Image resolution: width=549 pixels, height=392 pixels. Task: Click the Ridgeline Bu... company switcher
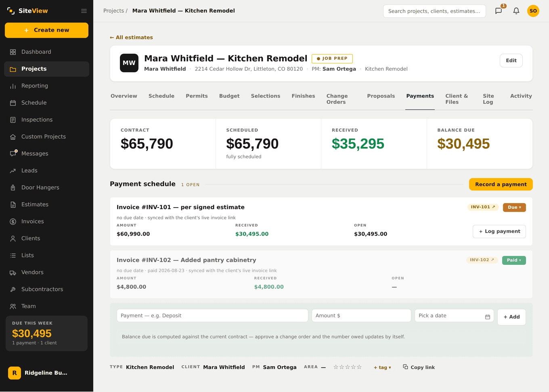pos(46,373)
